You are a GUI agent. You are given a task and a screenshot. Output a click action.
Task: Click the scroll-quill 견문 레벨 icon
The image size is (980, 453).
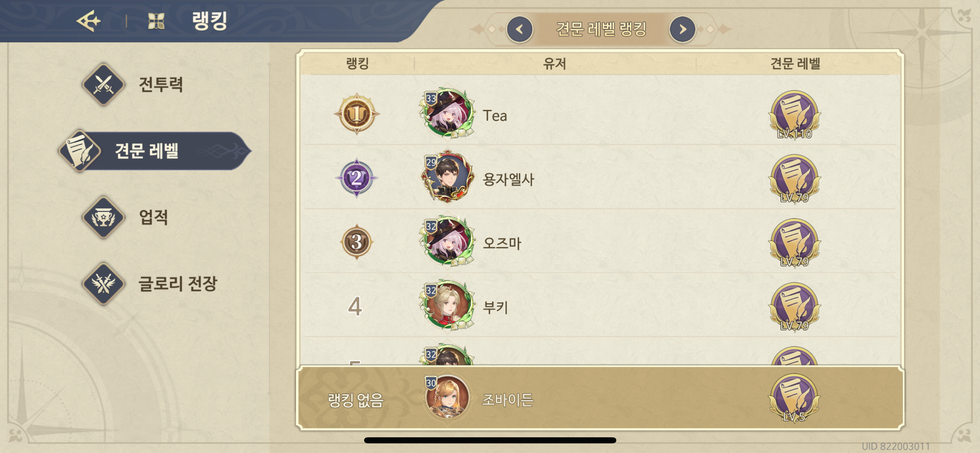80,151
